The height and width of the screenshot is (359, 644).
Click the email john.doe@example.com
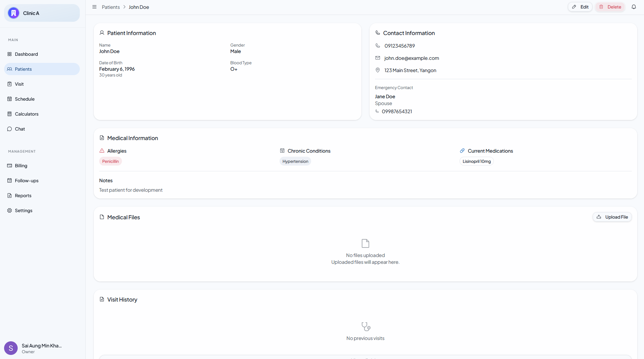[x=412, y=58]
